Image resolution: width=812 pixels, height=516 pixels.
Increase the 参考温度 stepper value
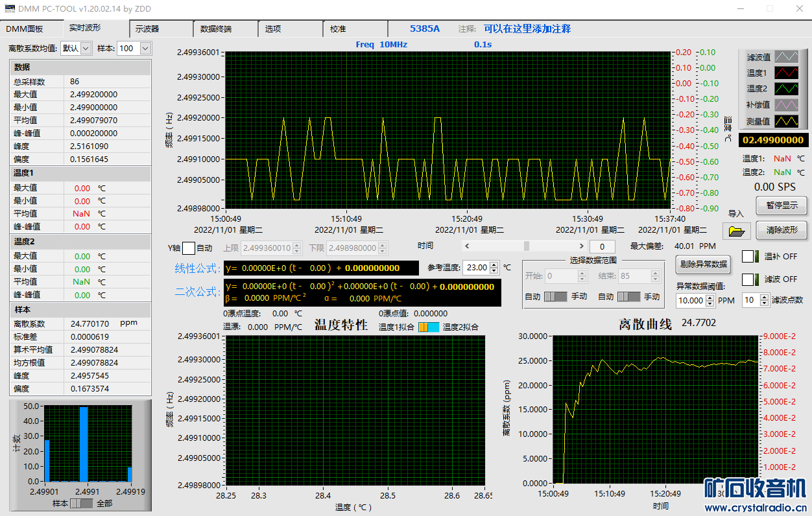494,264
